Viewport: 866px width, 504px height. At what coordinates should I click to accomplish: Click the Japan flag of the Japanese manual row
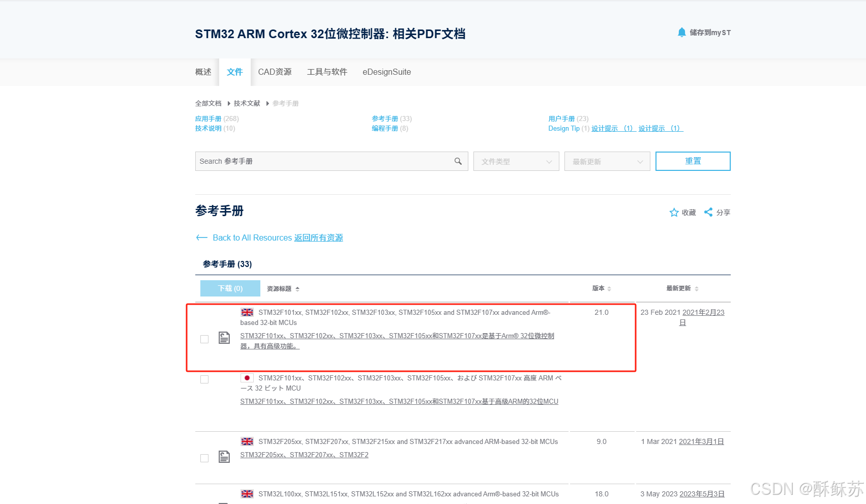point(247,378)
